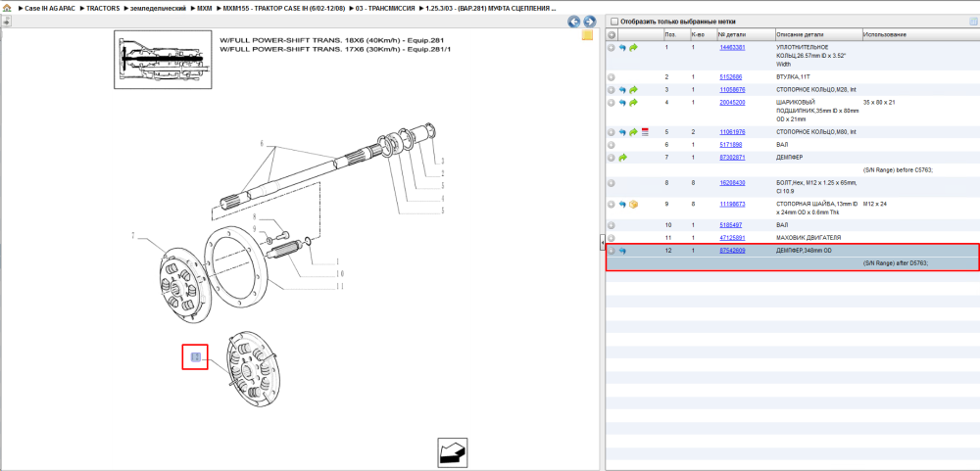This screenshot has height=471, width=980.
Task: Open previous illustration with left blue arrow
Action: tap(573, 22)
